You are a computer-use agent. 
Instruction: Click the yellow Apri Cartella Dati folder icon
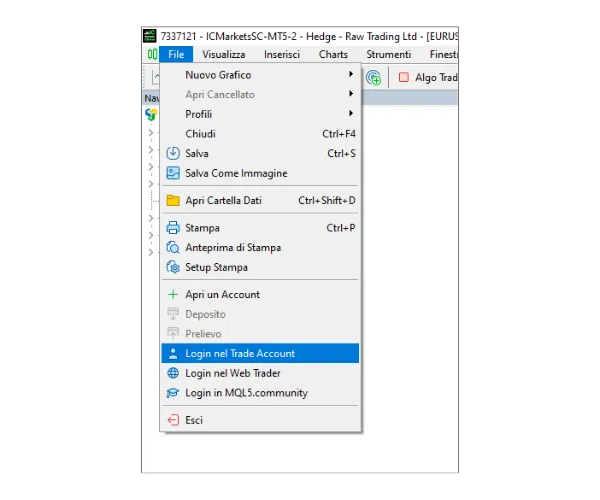173,200
